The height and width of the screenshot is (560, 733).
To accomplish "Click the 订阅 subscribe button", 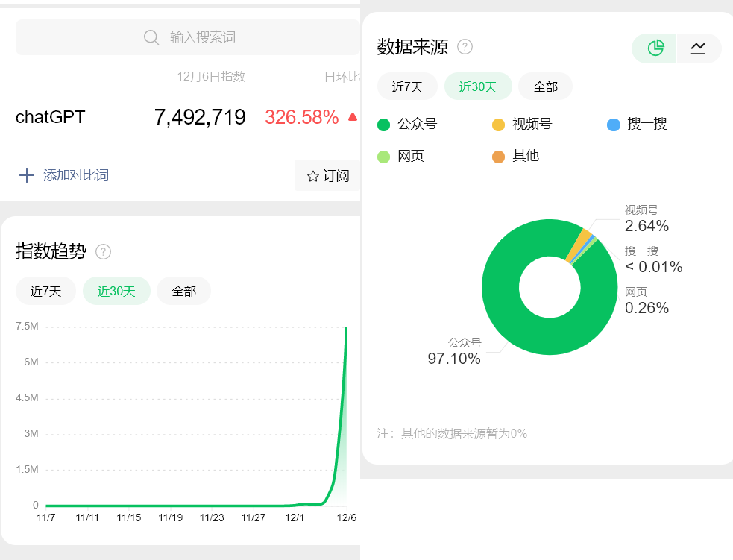I will (x=332, y=175).
